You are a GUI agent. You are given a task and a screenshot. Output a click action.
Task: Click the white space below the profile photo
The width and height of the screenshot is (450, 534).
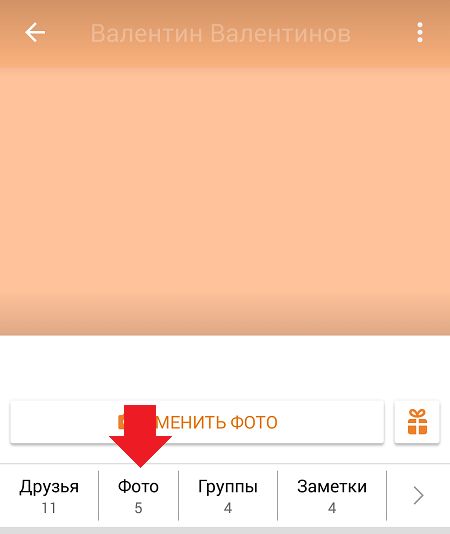click(225, 368)
